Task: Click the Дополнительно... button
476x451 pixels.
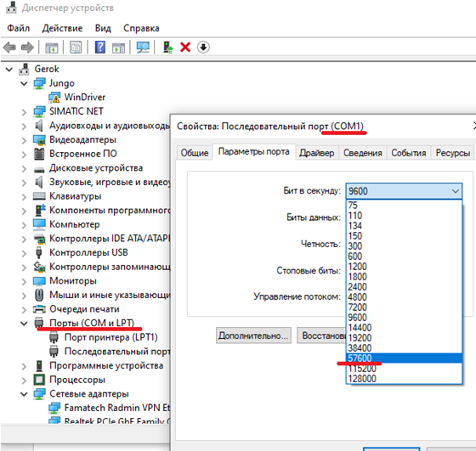Action: click(253, 335)
